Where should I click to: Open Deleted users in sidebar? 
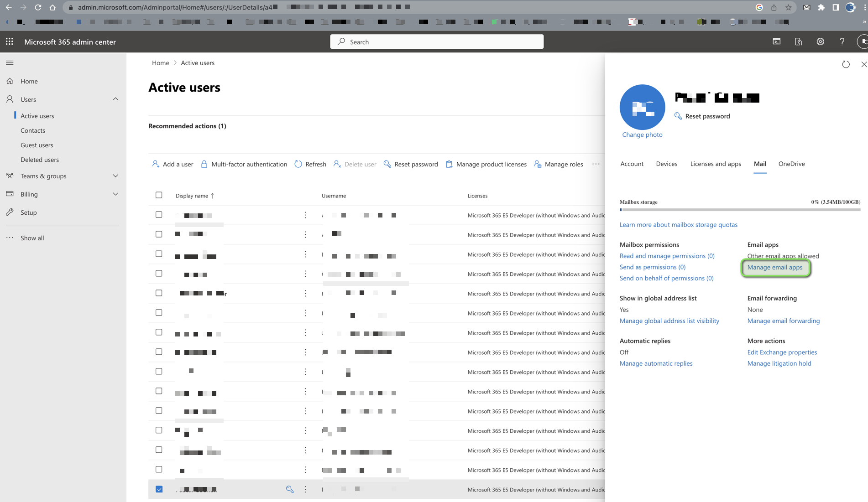coord(40,160)
